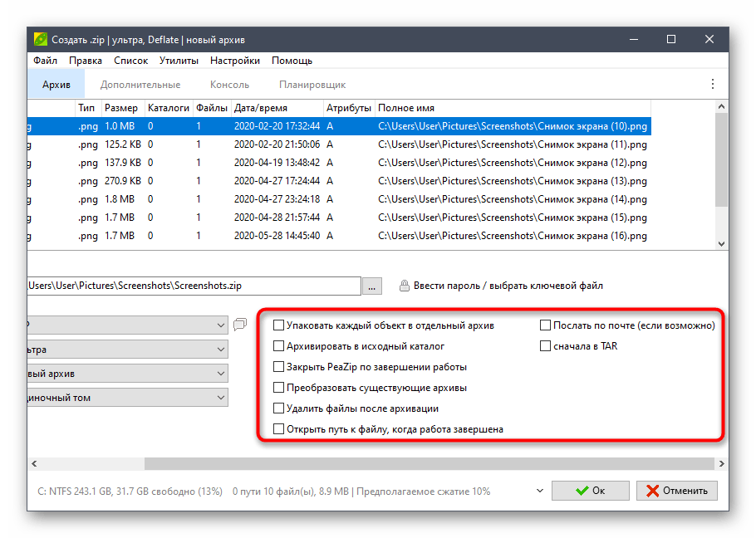Tick 'Закрыть PeaZip по завершении работы'
Viewport: 756px width, 538px height.
279,367
